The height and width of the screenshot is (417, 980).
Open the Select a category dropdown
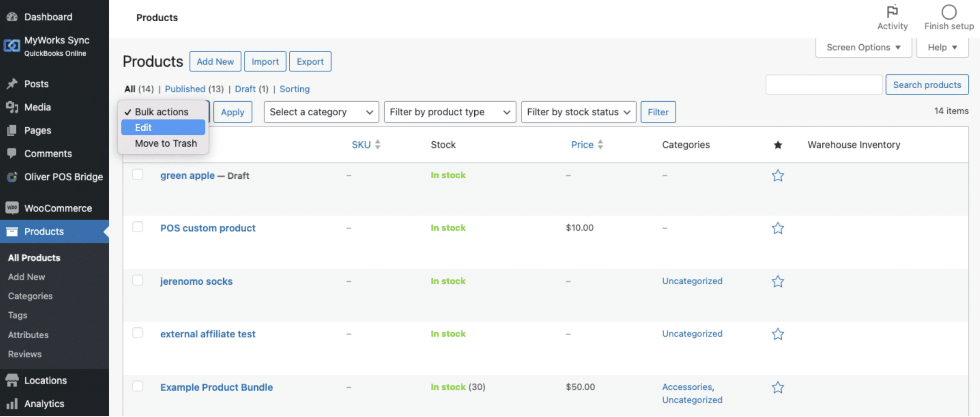pos(321,112)
